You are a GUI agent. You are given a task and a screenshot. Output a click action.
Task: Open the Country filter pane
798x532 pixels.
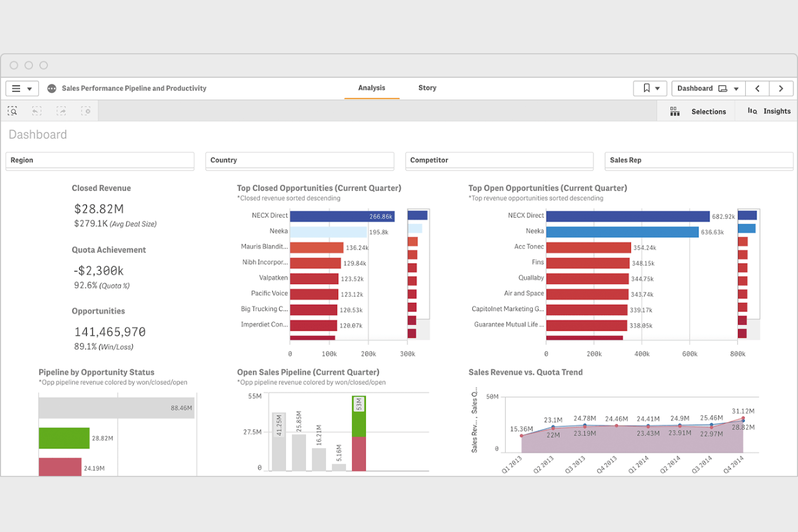pyautogui.click(x=300, y=161)
